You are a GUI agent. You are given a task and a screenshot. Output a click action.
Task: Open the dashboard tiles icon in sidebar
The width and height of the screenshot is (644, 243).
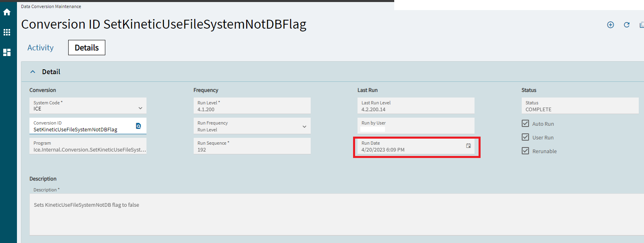tap(7, 52)
